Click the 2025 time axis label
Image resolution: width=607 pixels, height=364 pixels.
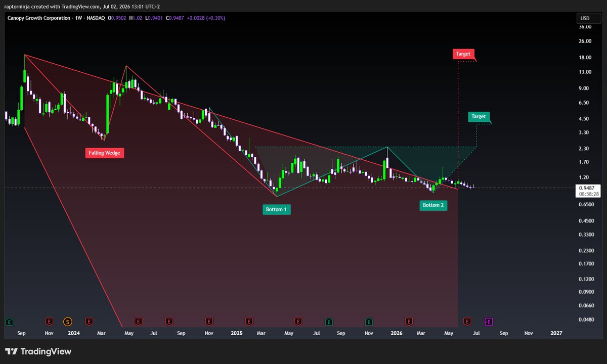(236, 333)
